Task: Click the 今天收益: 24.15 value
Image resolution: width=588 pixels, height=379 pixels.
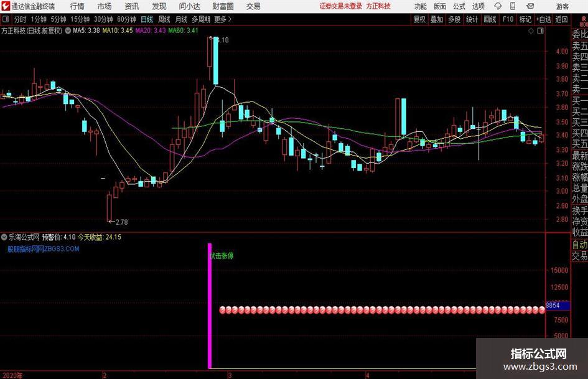Action: pos(100,236)
